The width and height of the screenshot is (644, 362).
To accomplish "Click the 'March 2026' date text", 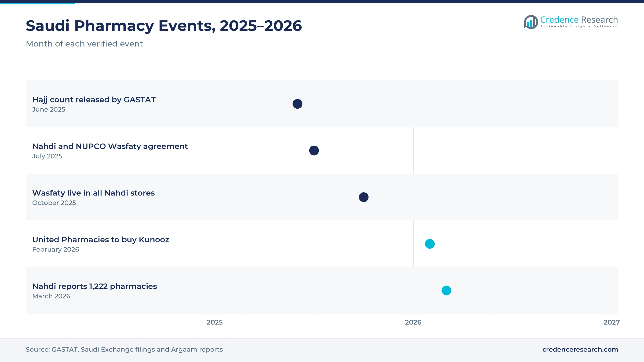I will pos(51,296).
